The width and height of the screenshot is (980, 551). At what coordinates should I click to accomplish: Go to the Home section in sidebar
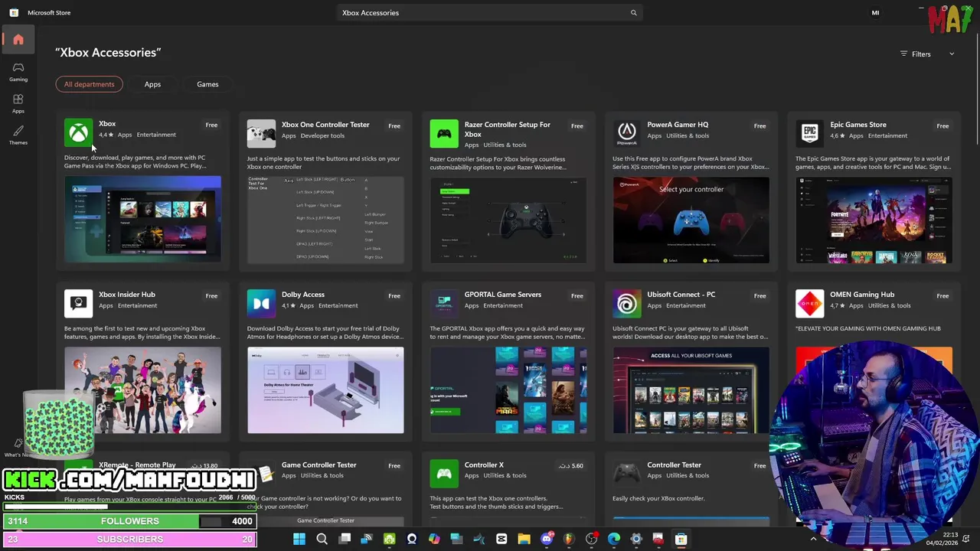point(18,40)
